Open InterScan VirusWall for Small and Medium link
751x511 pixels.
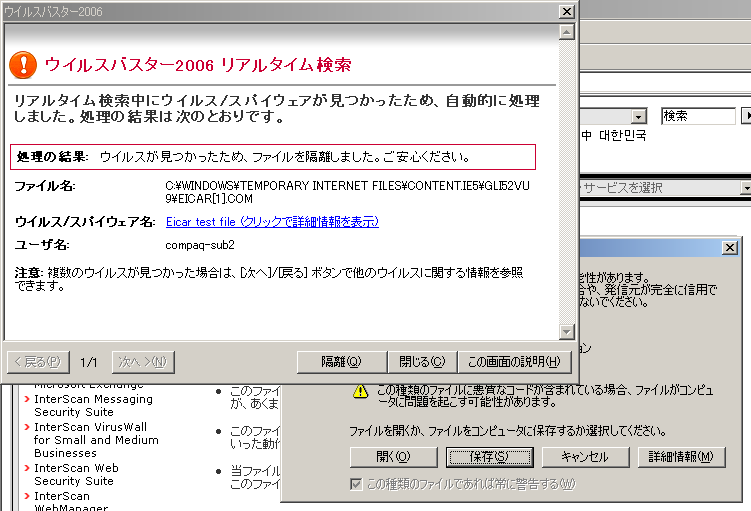tap(96, 440)
